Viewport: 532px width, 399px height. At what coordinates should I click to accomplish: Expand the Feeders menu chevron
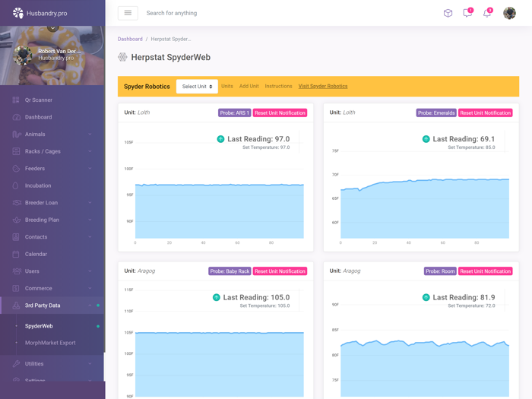coord(90,168)
